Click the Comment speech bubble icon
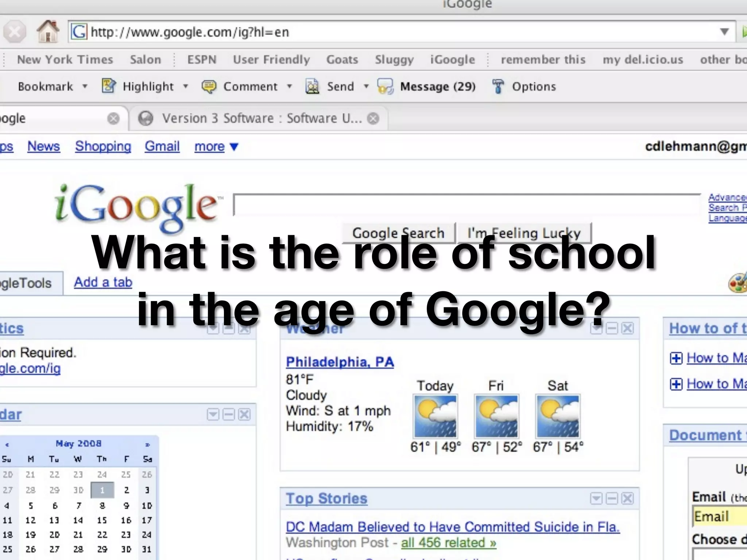The image size is (747, 560). point(209,86)
